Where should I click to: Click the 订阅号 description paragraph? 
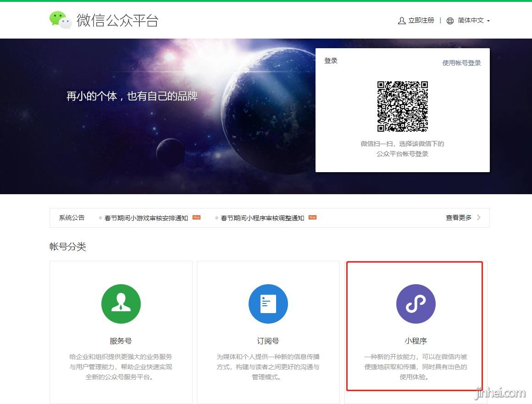pyautogui.click(x=268, y=367)
